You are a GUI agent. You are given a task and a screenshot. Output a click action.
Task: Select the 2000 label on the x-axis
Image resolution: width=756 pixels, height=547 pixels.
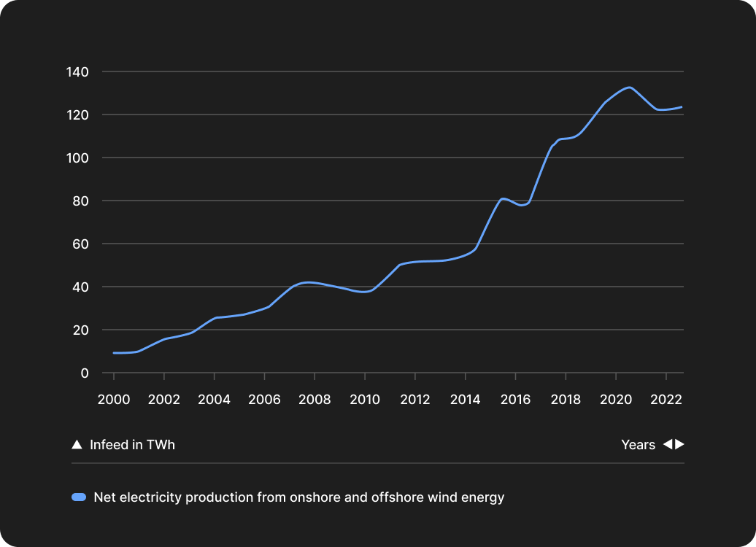(x=114, y=400)
